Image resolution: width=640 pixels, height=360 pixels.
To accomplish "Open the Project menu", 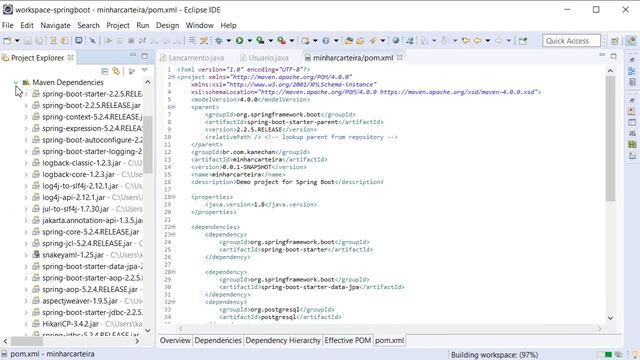I will (x=118, y=25).
